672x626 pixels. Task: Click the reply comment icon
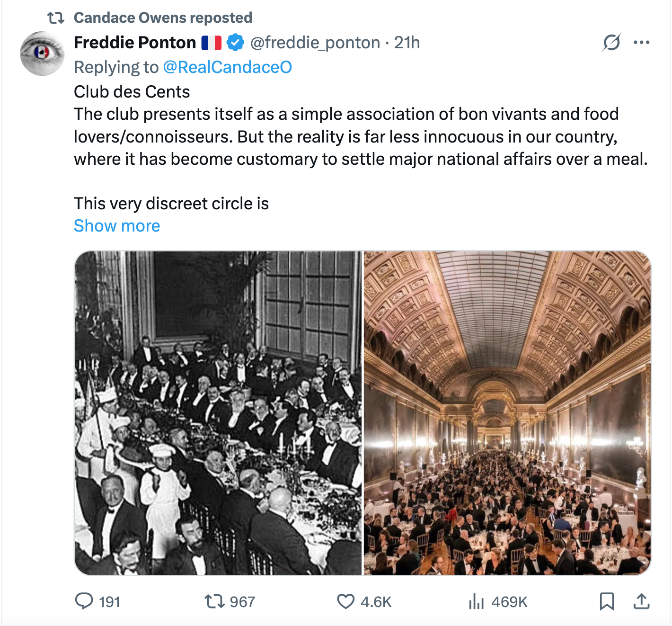[84, 601]
